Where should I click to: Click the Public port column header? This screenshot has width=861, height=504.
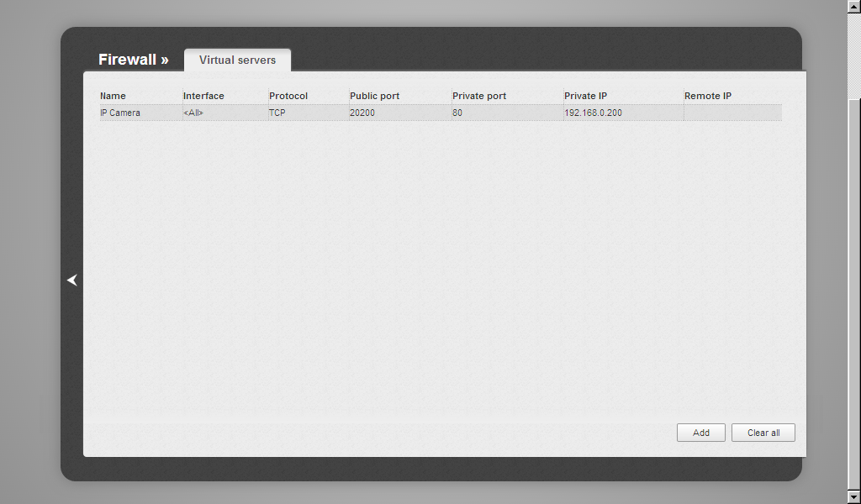tap(374, 96)
